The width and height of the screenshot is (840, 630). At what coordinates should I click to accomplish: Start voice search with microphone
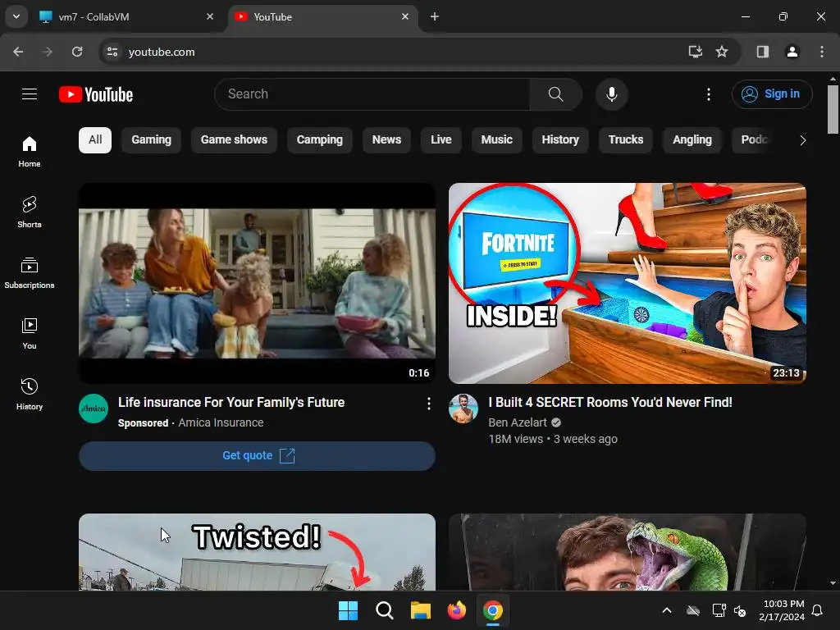pyautogui.click(x=611, y=94)
